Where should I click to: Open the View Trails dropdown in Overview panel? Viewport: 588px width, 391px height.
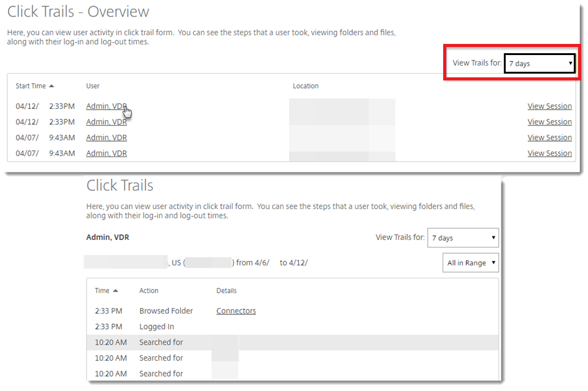[539, 63]
